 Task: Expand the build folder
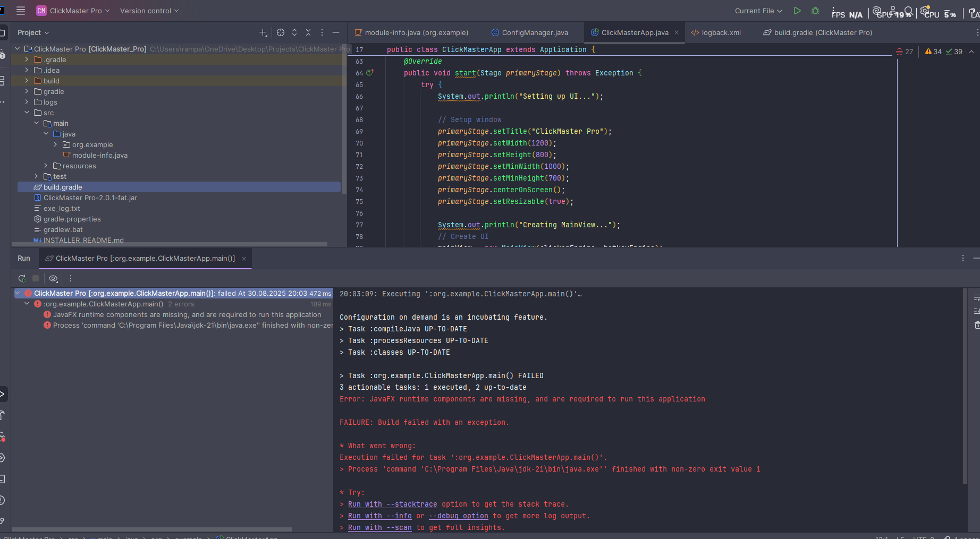coord(27,81)
